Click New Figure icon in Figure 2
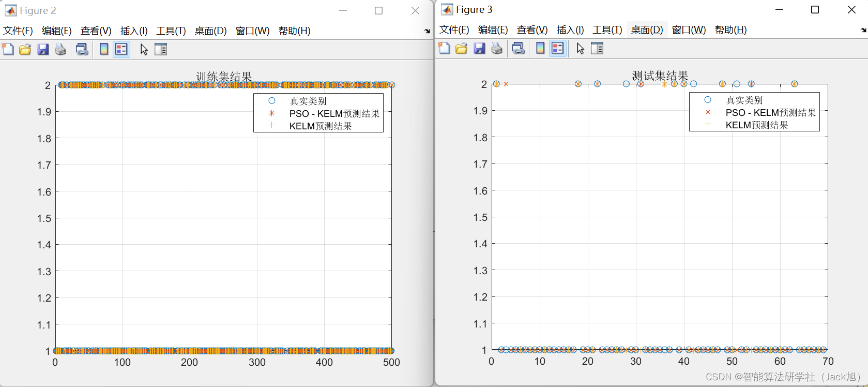Image resolution: width=868 pixels, height=387 pixels. [x=8, y=49]
